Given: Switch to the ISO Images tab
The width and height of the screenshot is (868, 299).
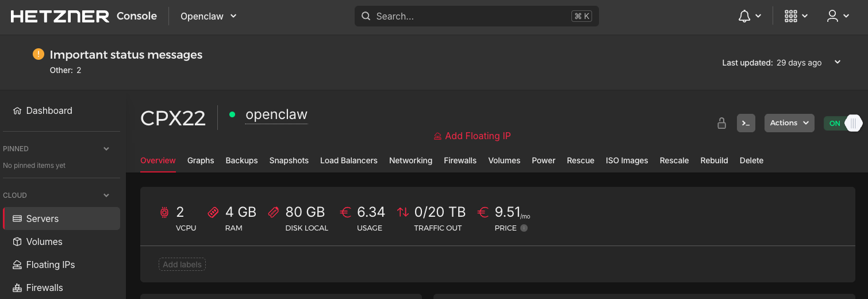Looking at the screenshot, I should click(x=627, y=160).
